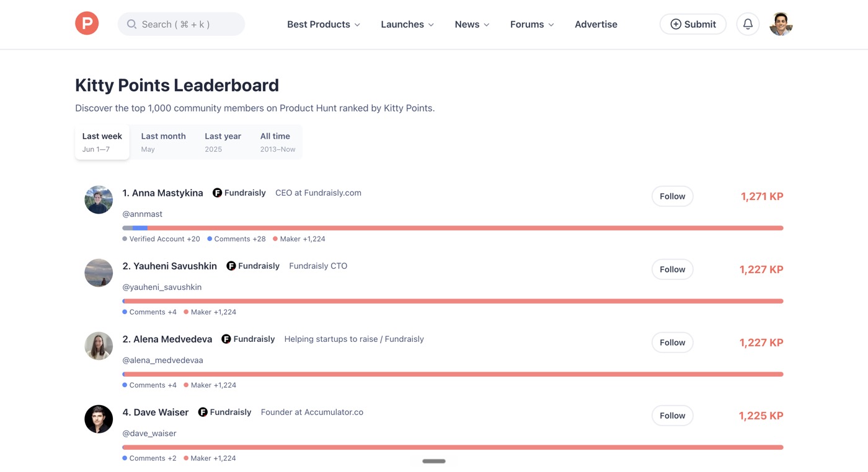
Task: Click the Founder at Accumulator.co tagline
Action: [312, 412]
